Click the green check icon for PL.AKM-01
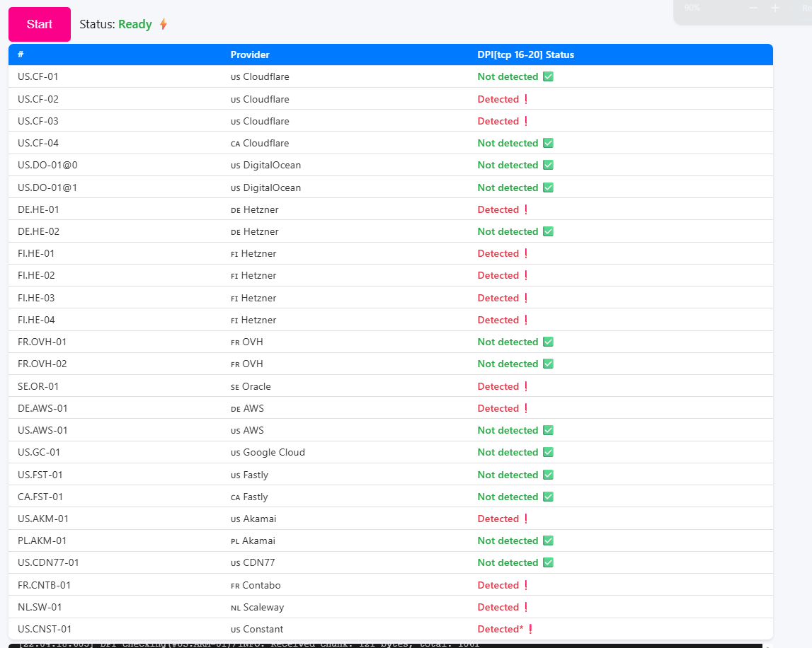The height and width of the screenshot is (648, 812). click(x=549, y=541)
